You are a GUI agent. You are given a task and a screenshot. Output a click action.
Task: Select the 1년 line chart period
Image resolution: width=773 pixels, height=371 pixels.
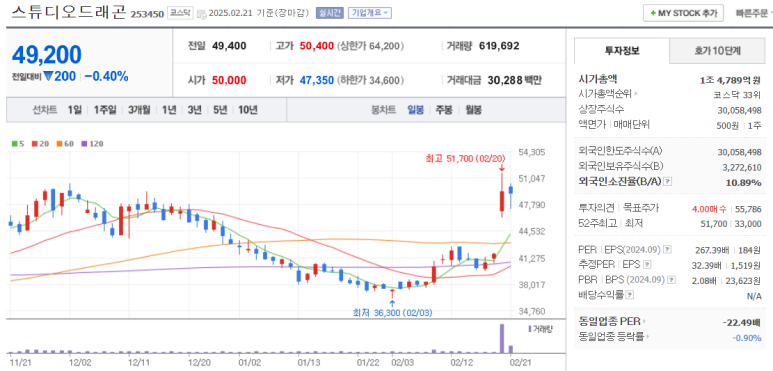(x=169, y=110)
